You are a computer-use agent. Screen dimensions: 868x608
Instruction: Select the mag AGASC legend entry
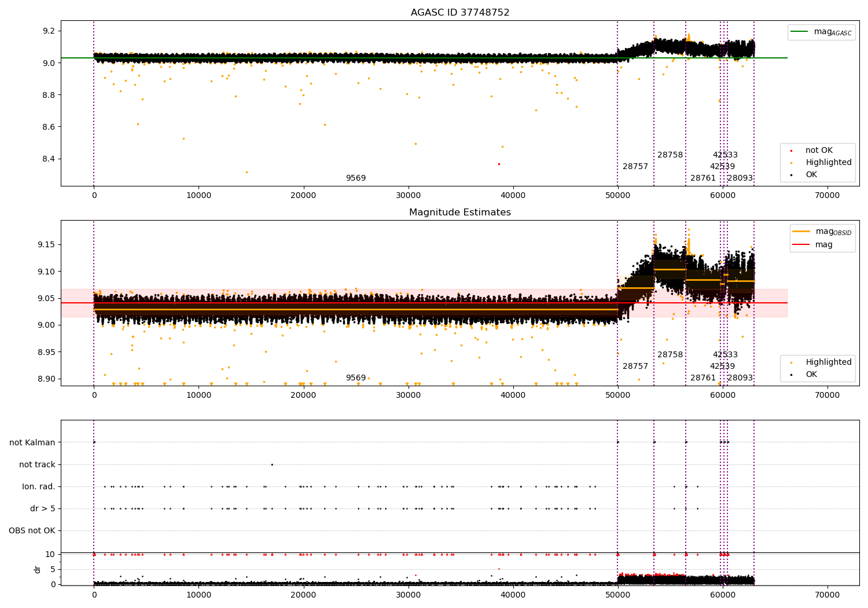[x=822, y=32]
